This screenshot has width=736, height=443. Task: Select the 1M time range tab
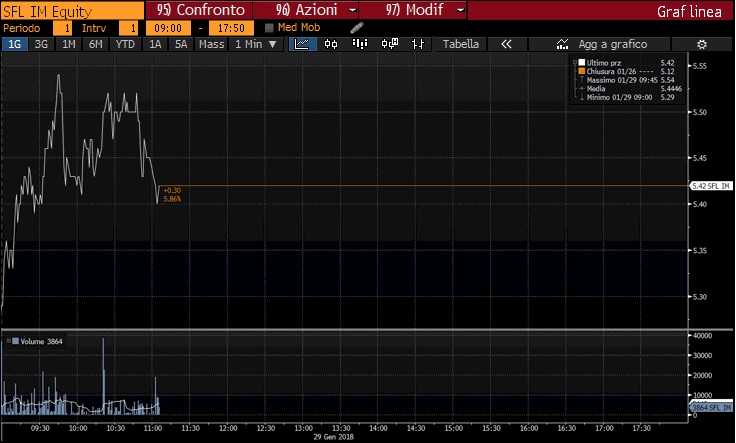click(69, 44)
